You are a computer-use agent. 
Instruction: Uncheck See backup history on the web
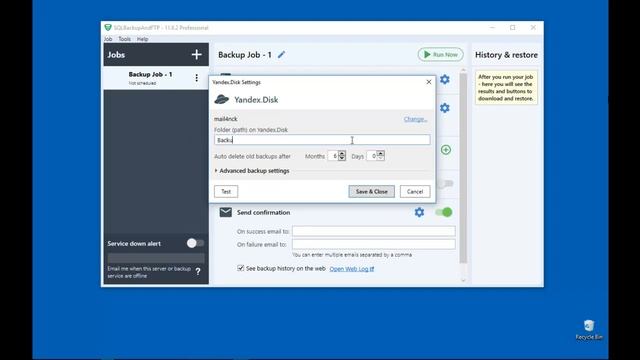[240, 268]
